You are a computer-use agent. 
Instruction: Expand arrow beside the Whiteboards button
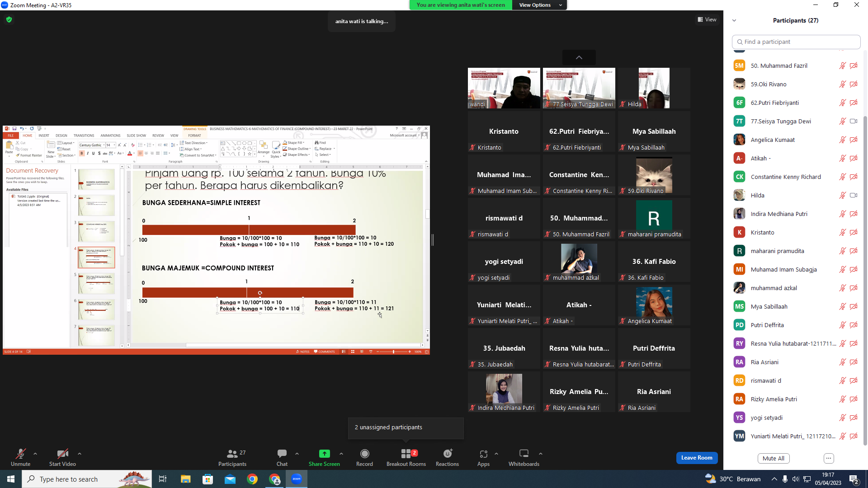[541, 454]
